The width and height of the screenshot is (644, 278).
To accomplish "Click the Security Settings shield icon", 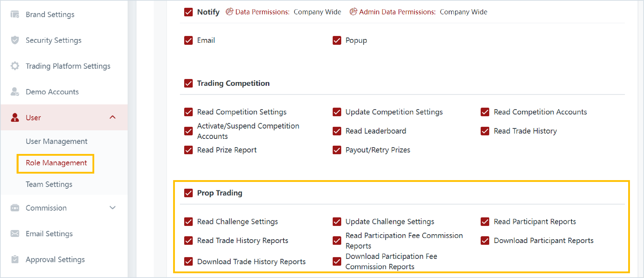I will point(15,40).
